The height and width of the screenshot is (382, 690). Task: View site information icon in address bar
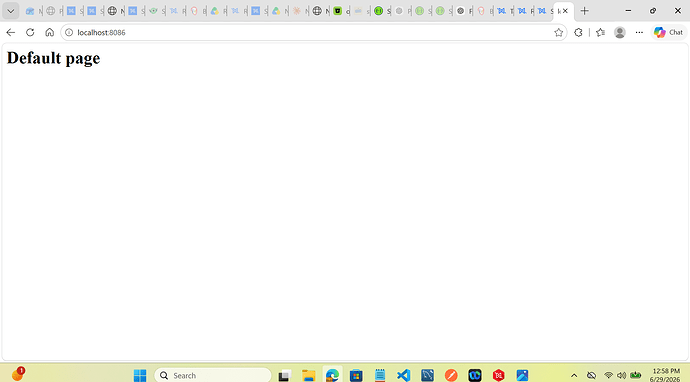point(69,33)
